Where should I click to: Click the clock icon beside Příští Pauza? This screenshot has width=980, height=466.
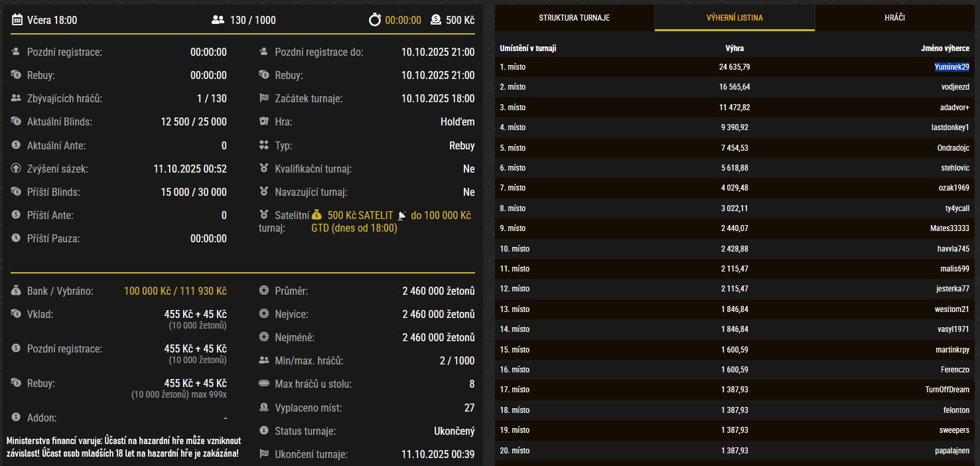16,238
